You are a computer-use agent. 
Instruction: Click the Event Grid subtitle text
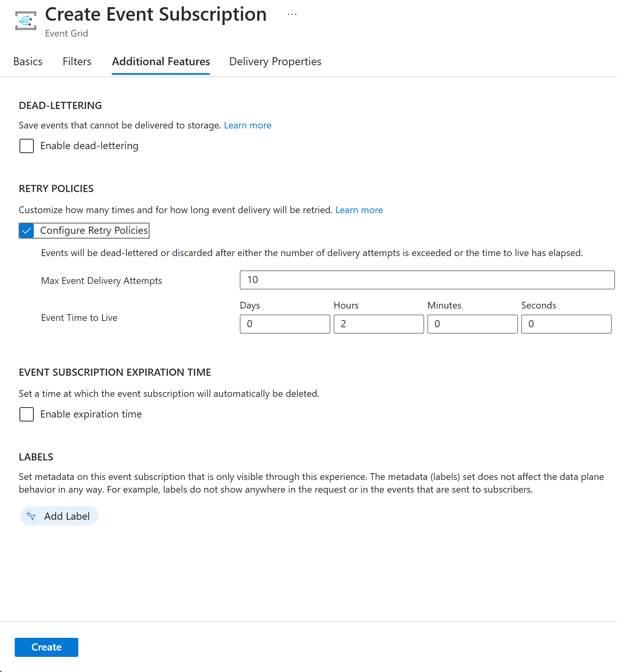coord(66,33)
